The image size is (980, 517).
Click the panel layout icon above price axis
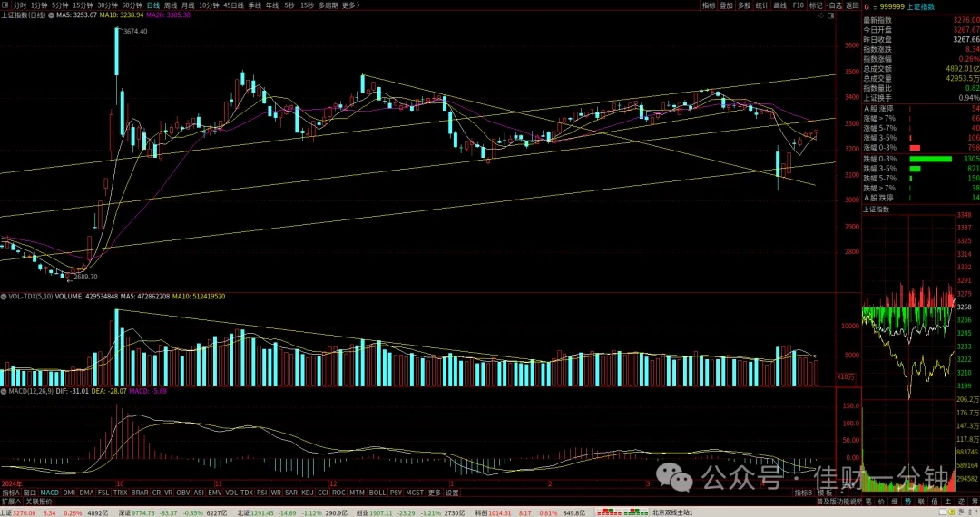click(x=830, y=15)
